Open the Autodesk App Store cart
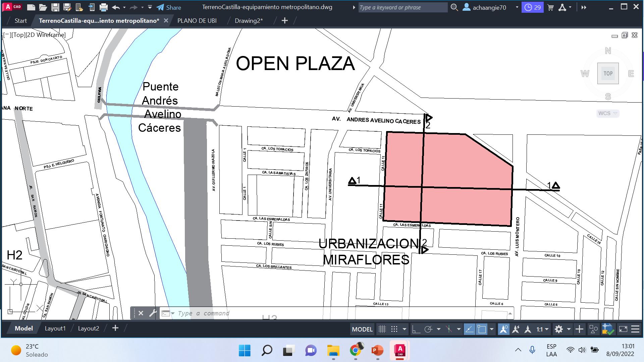Viewport: 644px width, 362px height. [x=550, y=7]
